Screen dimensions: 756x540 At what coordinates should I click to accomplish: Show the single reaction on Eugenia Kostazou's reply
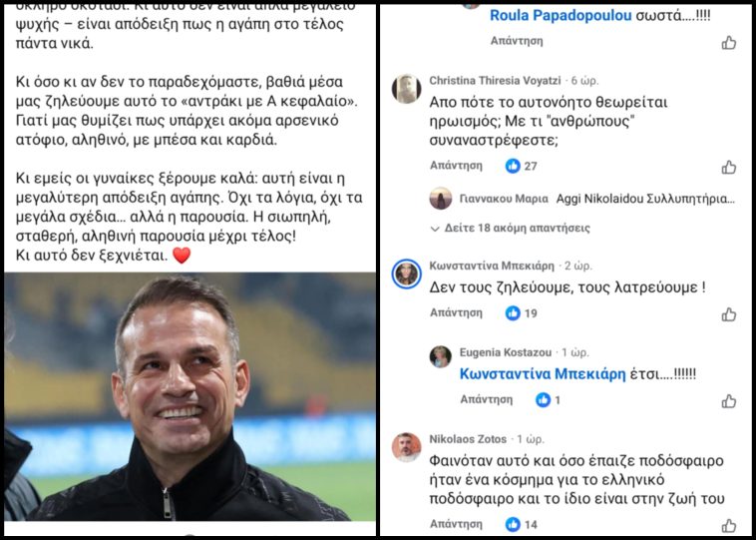point(550,399)
